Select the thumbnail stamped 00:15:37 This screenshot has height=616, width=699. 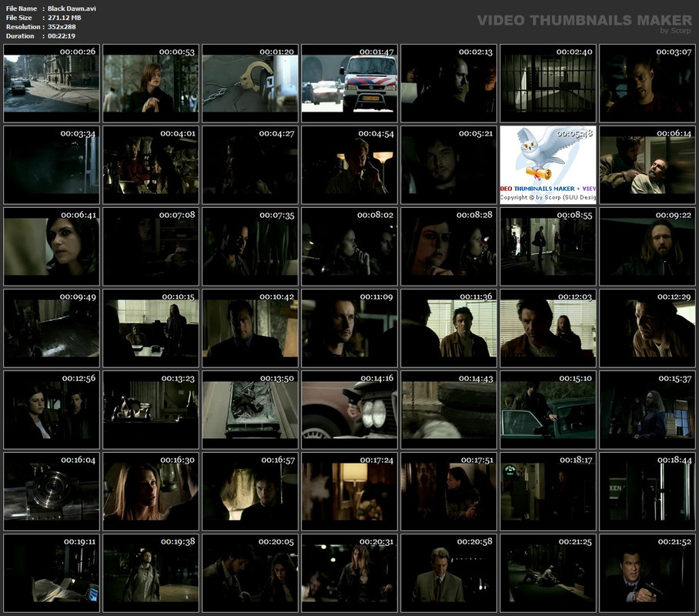[647, 410]
